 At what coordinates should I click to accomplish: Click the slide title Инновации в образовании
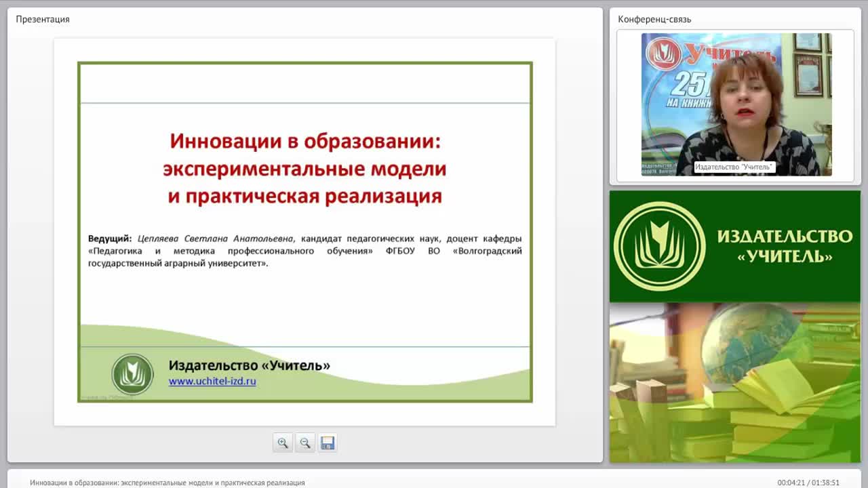305,168
